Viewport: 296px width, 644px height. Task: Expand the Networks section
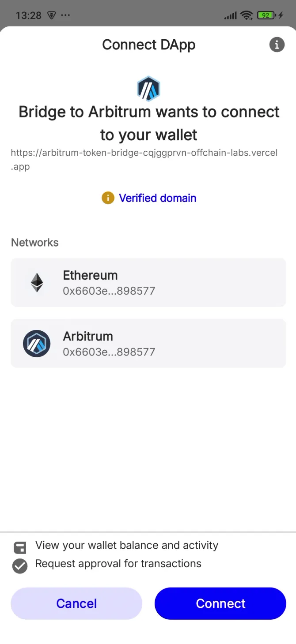34,242
